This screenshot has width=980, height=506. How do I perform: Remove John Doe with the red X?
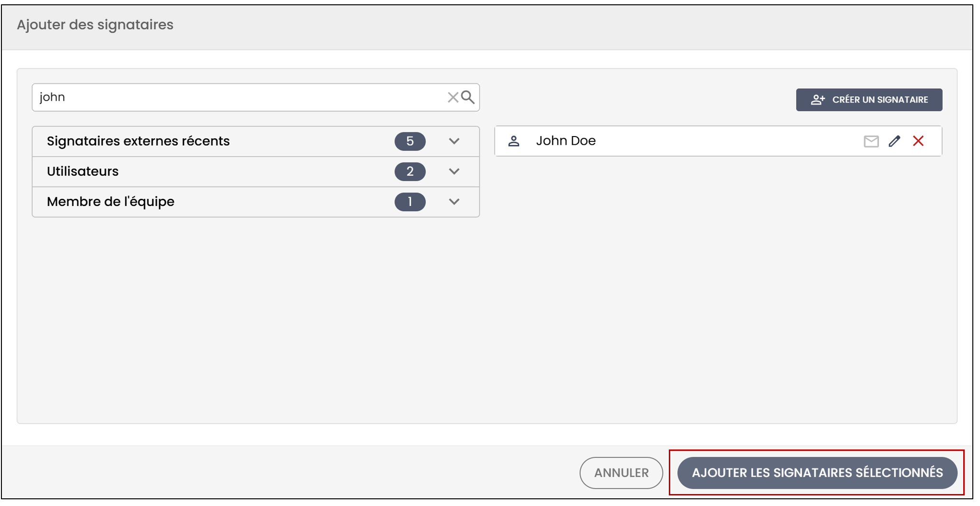[x=918, y=141]
